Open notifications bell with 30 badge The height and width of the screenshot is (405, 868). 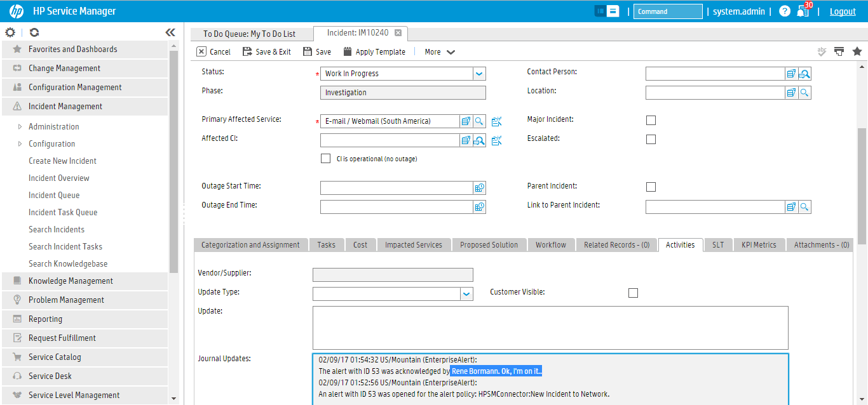pos(804,11)
